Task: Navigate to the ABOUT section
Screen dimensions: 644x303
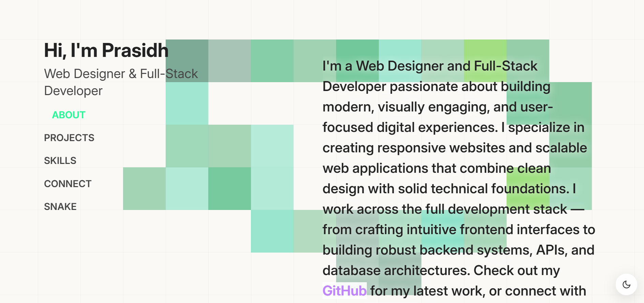Action: pos(68,115)
